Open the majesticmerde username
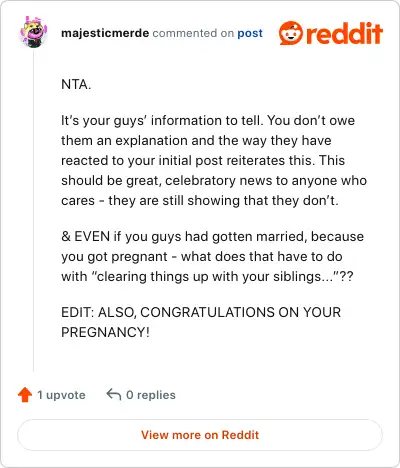The width and height of the screenshot is (400, 468). tap(105, 33)
